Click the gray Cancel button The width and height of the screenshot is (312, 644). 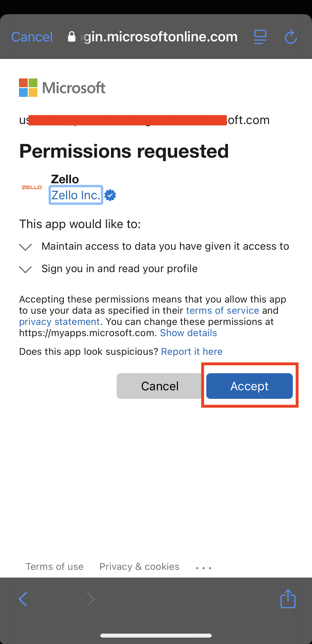pos(160,386)
